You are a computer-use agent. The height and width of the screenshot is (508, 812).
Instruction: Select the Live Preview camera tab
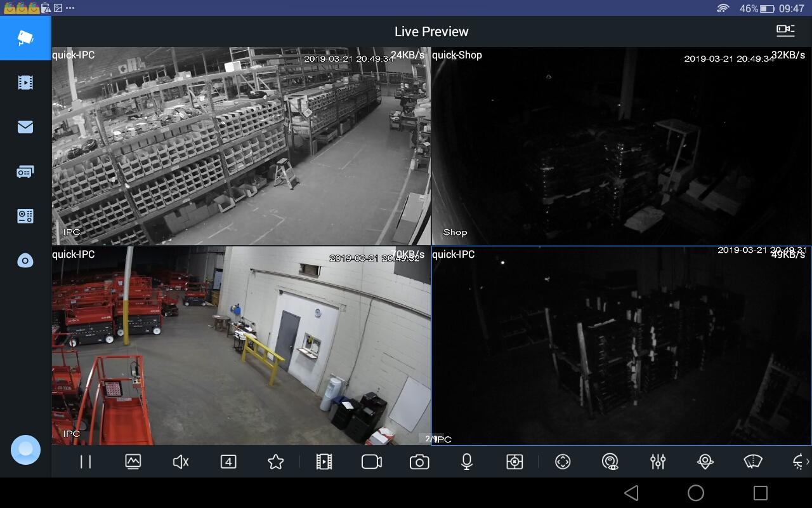coord(25,38)
